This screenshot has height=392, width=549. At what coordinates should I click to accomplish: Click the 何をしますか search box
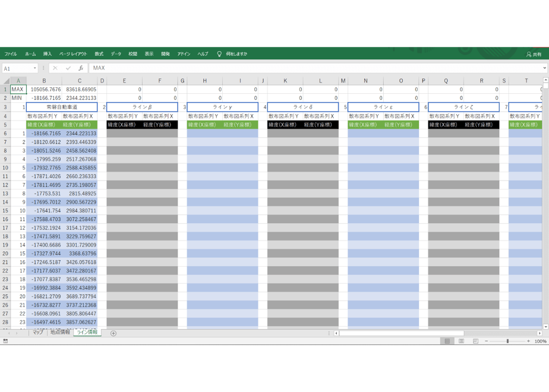click(236, 54)
